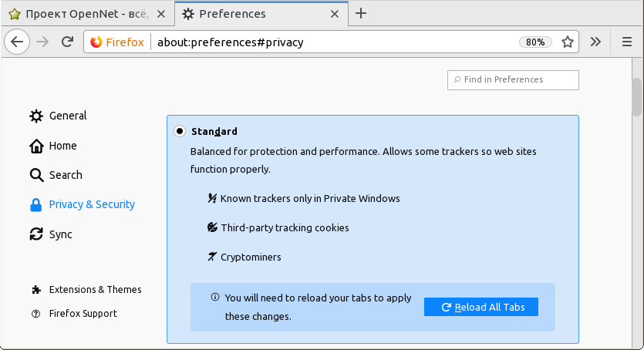Click the page vertical scrollbar thumb

pos(637,96)
